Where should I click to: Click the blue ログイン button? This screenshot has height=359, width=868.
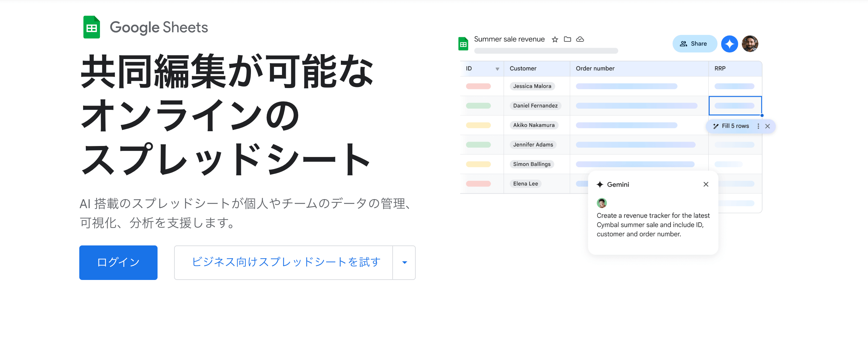118,262
